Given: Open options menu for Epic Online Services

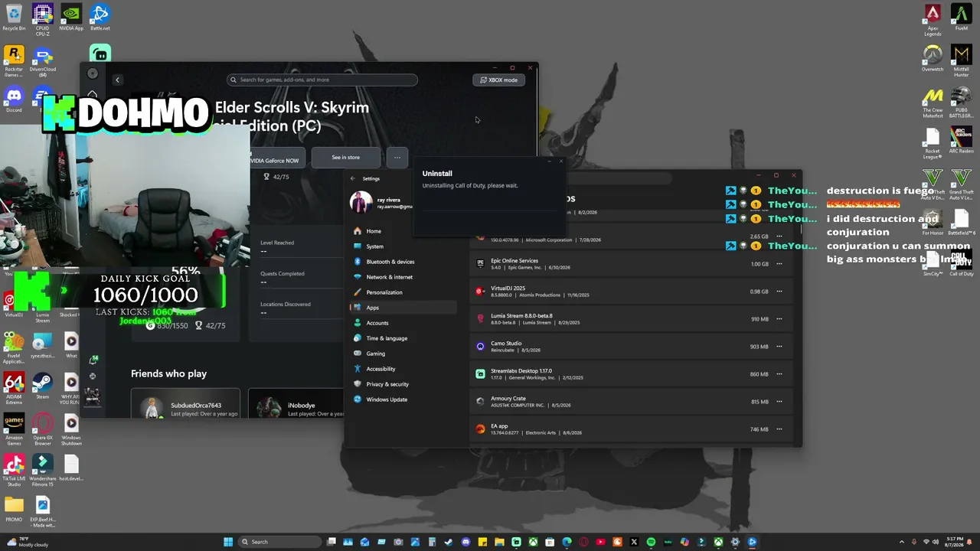Looking at the screenshot, I should [779, 264].
